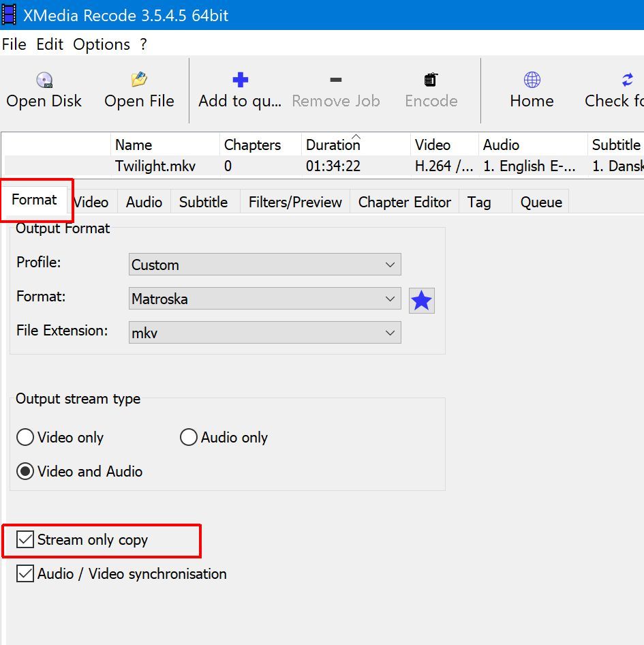Click the Subtitle column header

point(615,145)
